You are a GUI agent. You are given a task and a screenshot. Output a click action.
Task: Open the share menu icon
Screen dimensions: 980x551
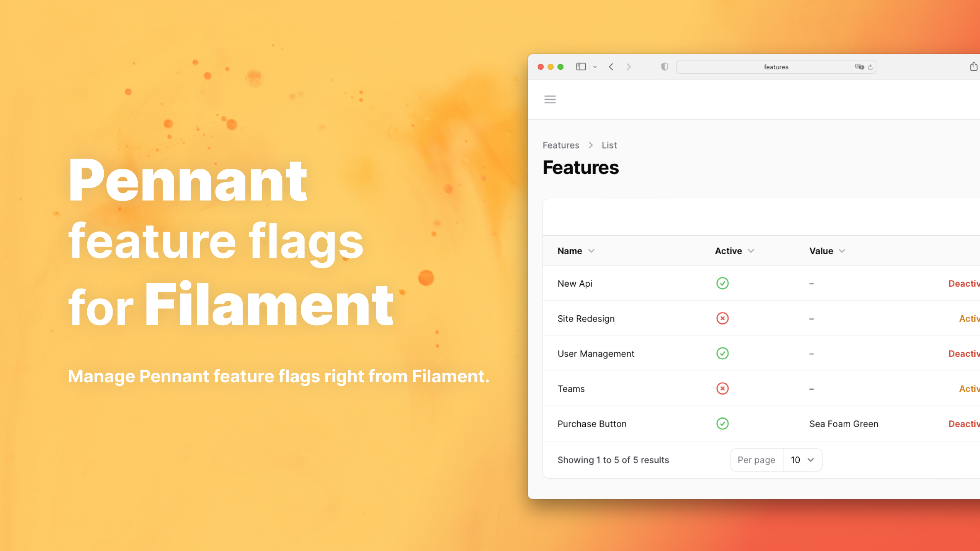(x=974, y=66)
